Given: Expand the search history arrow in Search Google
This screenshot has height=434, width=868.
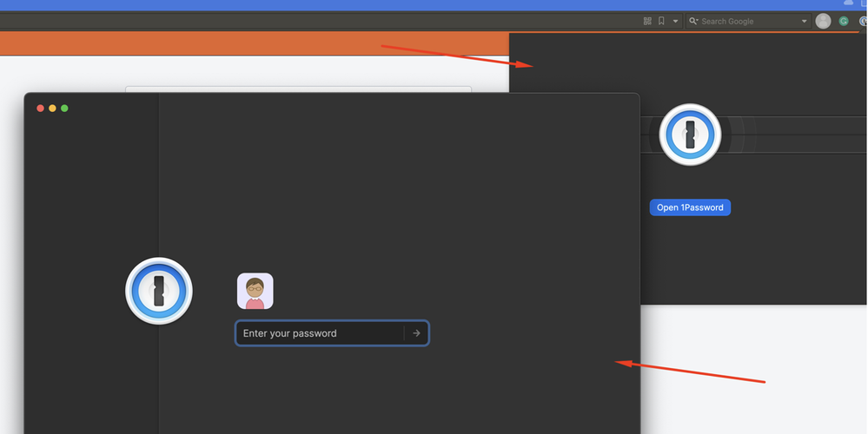Looking at the screenshot, I should pyautogui.click(x=804, y=21).
